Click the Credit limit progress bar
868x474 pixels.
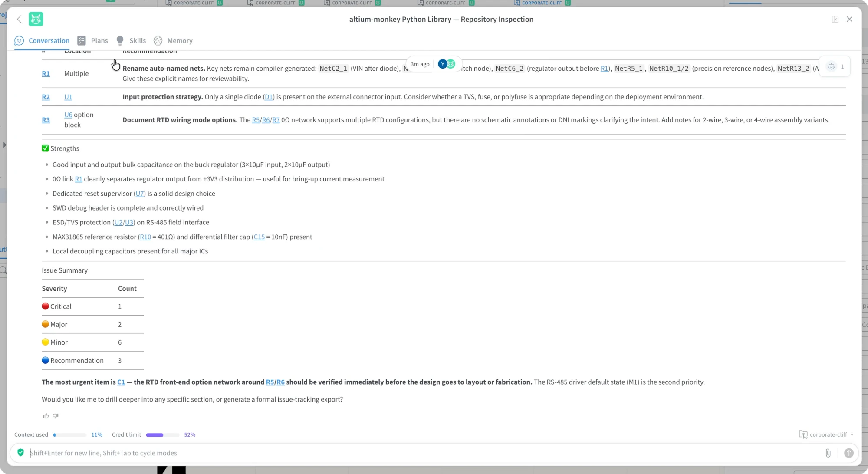click(x=162, y=434)
